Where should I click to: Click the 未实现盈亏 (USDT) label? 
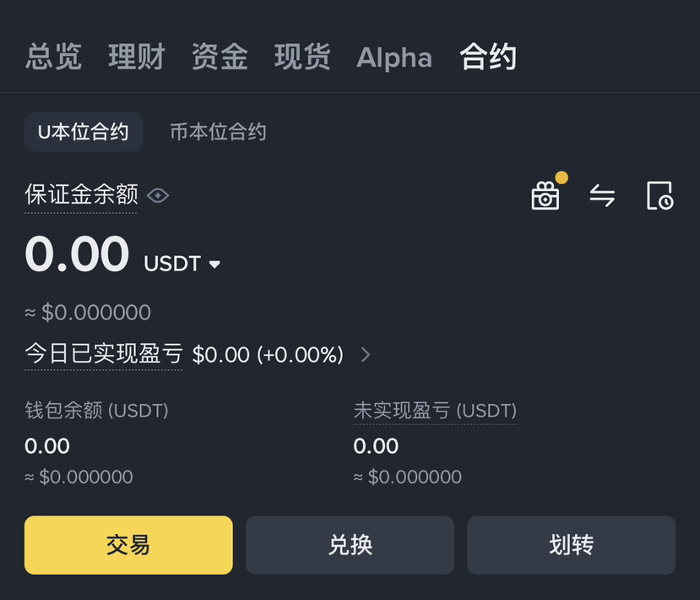435,411
